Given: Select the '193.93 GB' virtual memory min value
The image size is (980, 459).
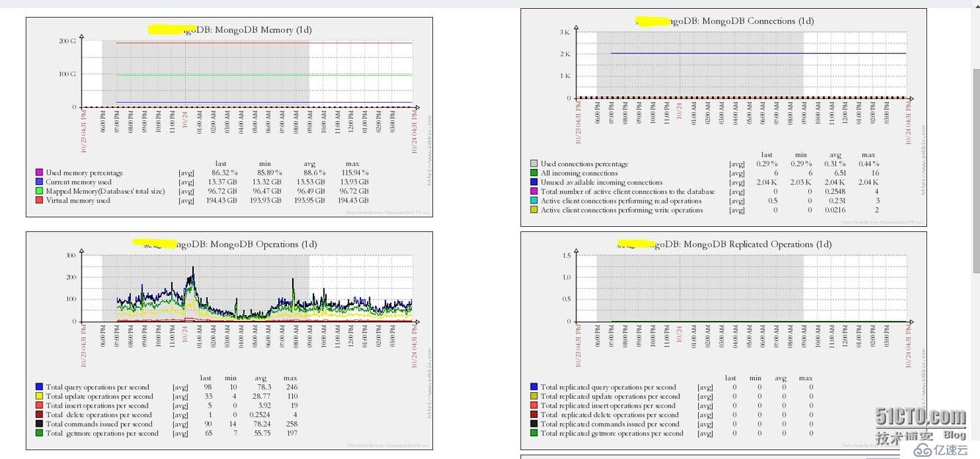Looking at the screenshot, I should [x=265, y=200].
